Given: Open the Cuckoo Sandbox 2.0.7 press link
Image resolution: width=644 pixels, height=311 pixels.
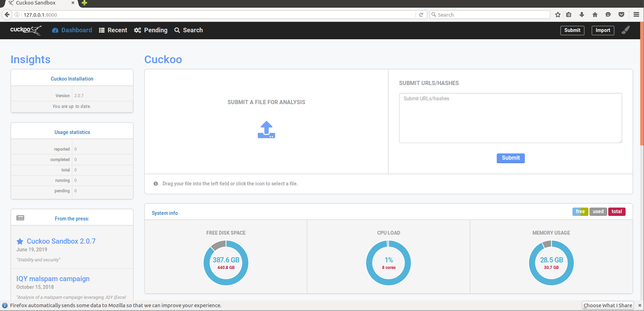Looking at the screenshot, I should tap(61, 241).
